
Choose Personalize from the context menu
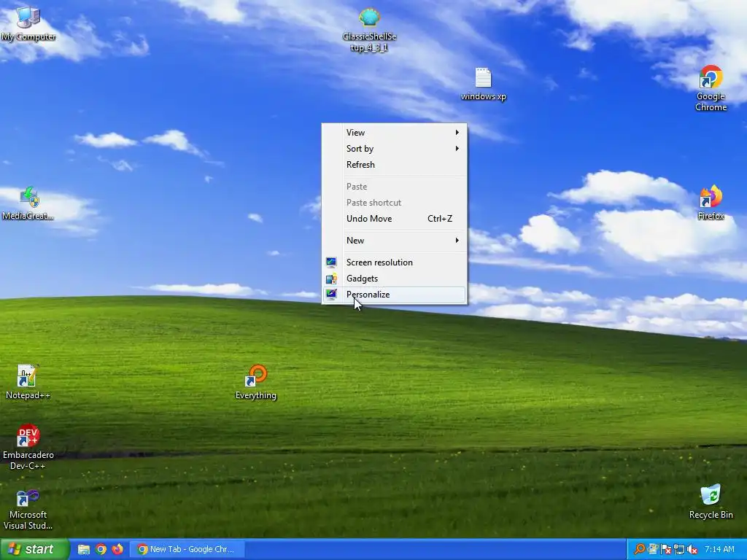(x=394, y=295)
